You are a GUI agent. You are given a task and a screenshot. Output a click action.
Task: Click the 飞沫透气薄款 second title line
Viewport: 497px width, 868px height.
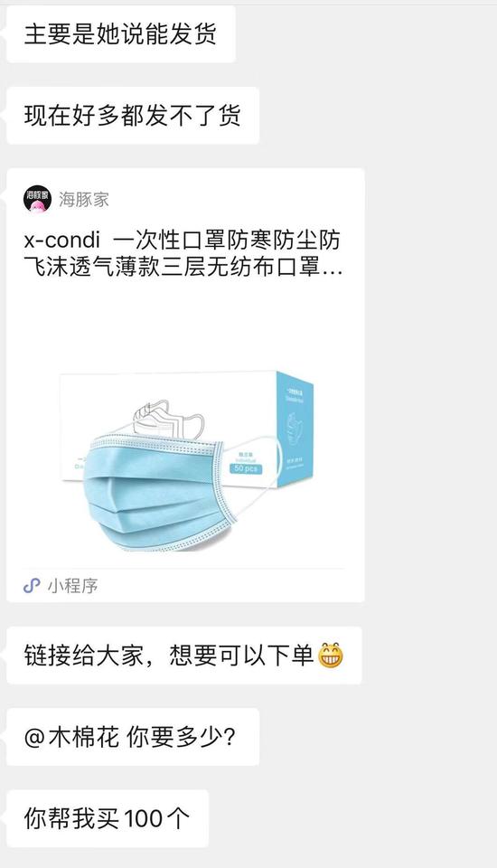(183, 268)
